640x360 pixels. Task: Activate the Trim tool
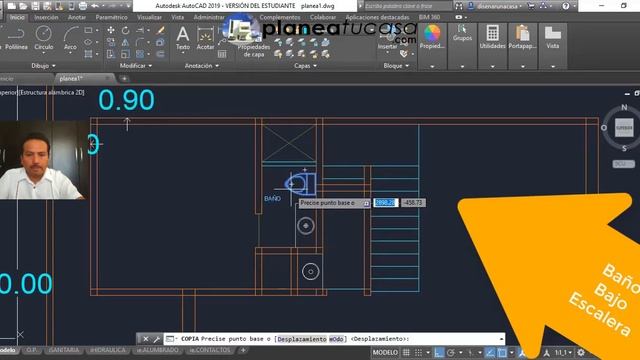140,30
